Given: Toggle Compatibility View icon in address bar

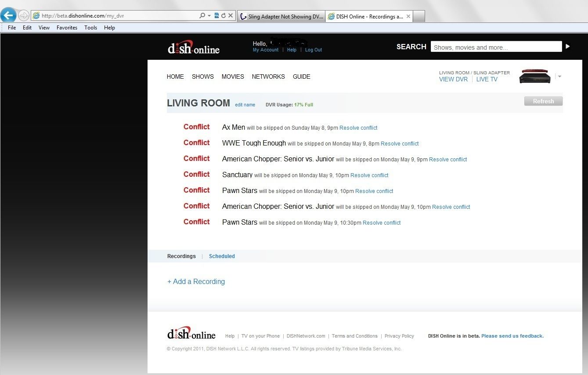Looking at the screenshot, I should pyautogui.click(x=216, y=16).
